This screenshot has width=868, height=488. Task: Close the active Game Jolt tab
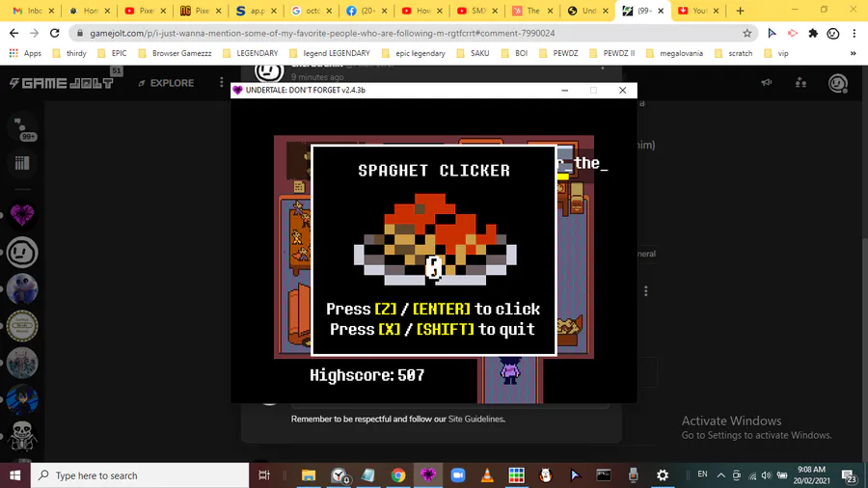tap(661, 11)
